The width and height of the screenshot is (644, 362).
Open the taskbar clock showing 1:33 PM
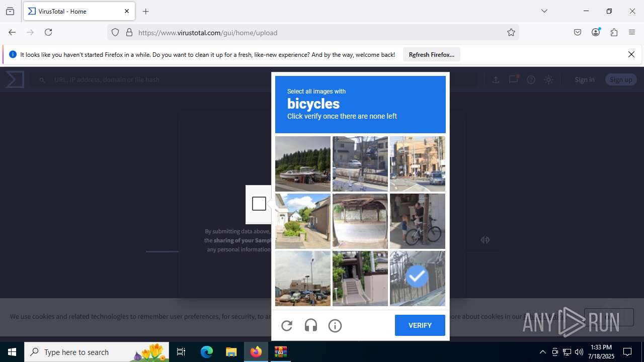click(602, 352)
